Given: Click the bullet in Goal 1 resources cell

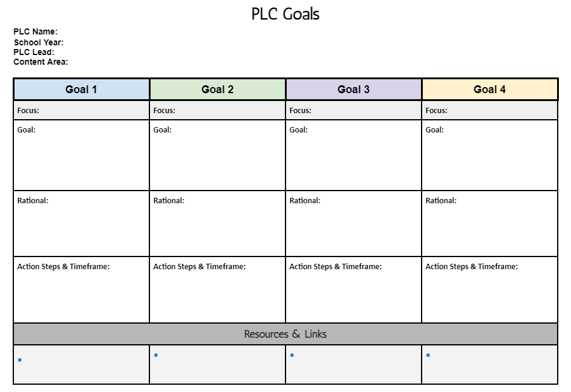Looking at the screenshot, I should (x=20, y=360).
